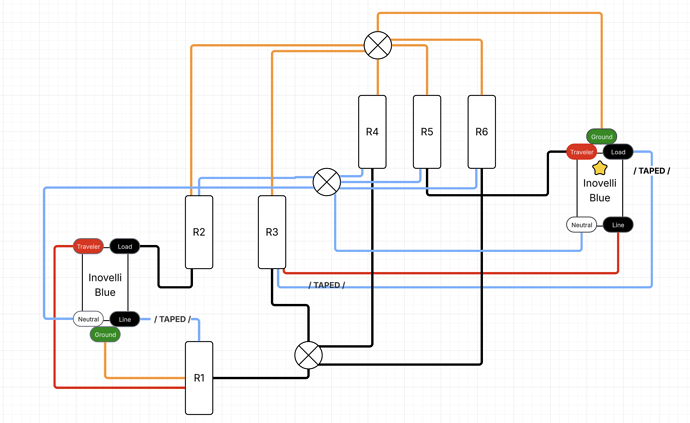
Task: Select the orange ground wire junction circle
Action: pos(378,45)
